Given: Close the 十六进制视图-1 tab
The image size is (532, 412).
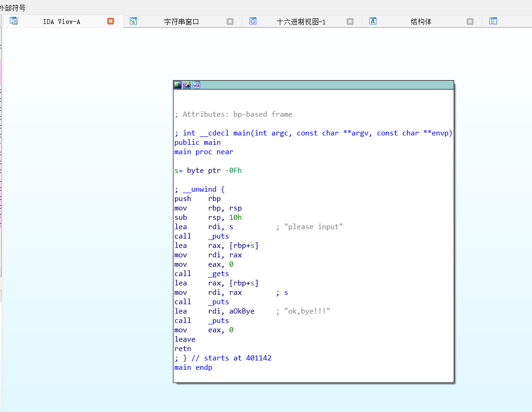Looking at the screenshot, I should [x=350, y=22].
